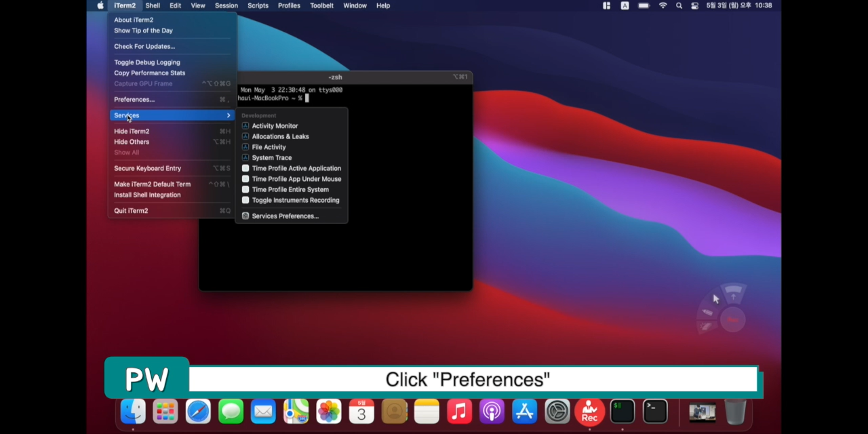Open the Apple menu
This screenshot has height=434, width=868.
coord(100,5)
